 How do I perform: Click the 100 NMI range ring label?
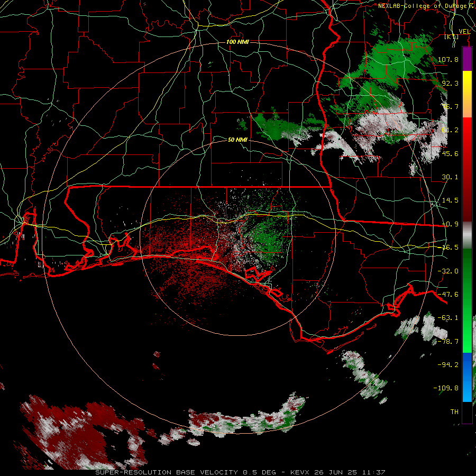pyautogui.click(x=237, y=42)
